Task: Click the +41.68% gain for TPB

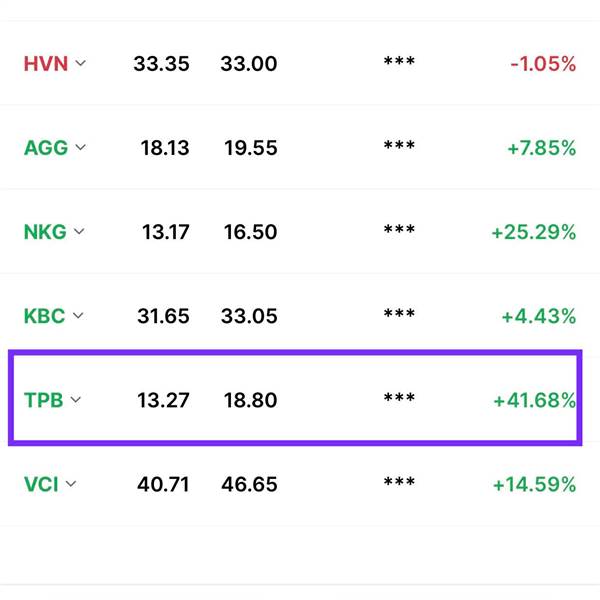Action: (x=535, y=400)
